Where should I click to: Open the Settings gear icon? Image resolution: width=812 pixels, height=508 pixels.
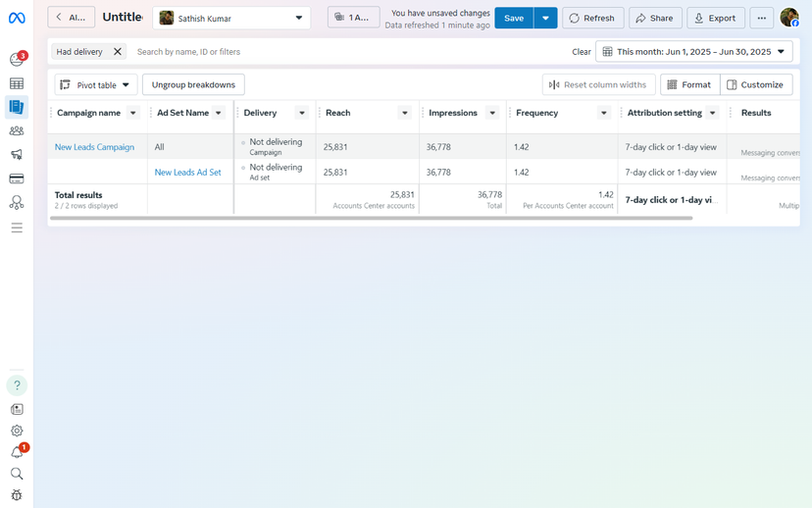17,431
